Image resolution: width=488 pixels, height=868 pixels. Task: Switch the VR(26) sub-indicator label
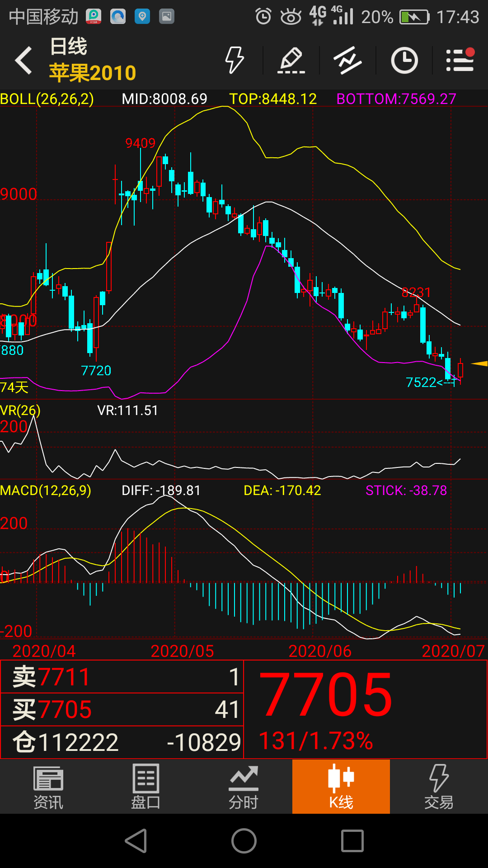coord(20,410)
